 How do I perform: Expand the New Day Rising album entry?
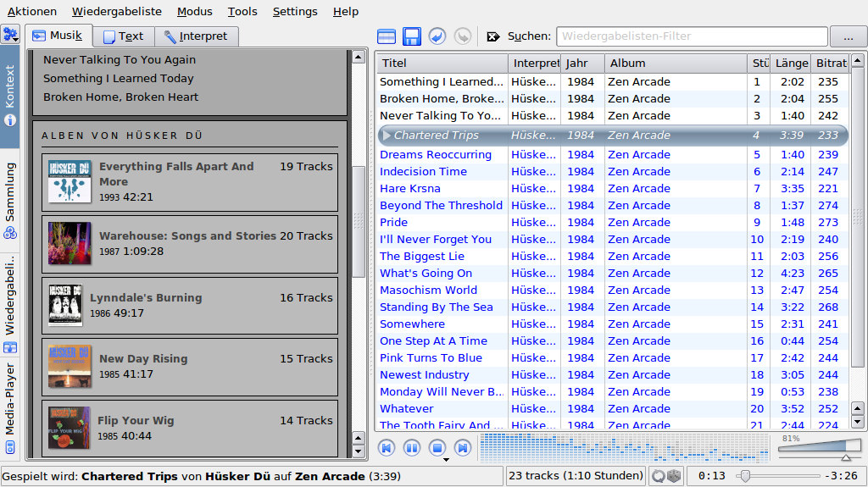point(190,367)
